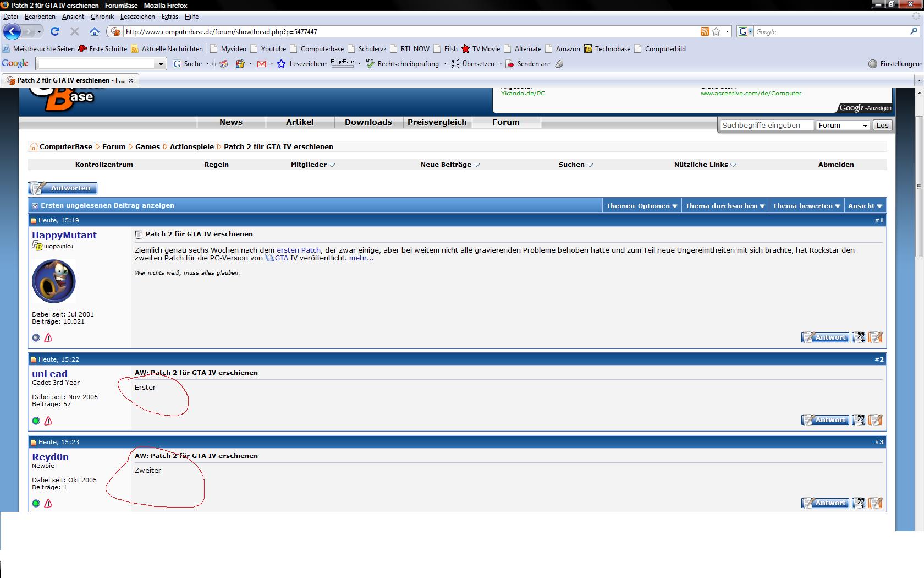924x578 pixels.
Task: Bookmark the page with the star icon
Action: pos(716,31)
